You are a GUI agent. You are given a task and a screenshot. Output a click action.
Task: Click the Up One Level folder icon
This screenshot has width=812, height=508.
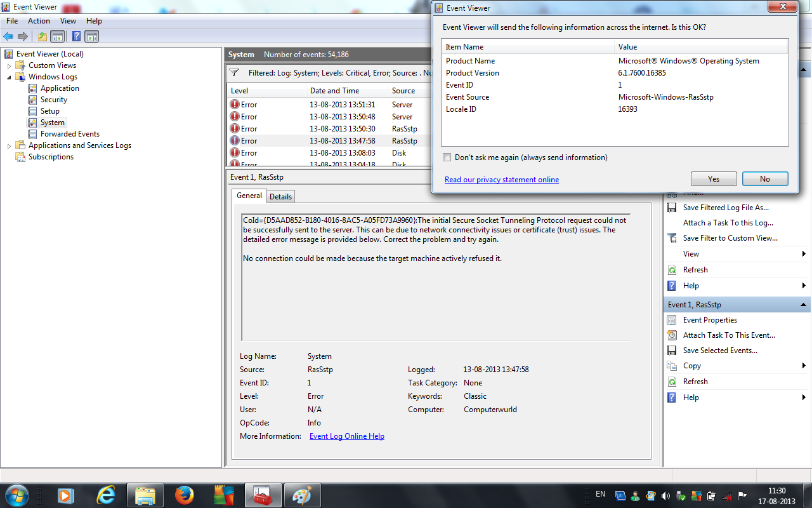43,36
